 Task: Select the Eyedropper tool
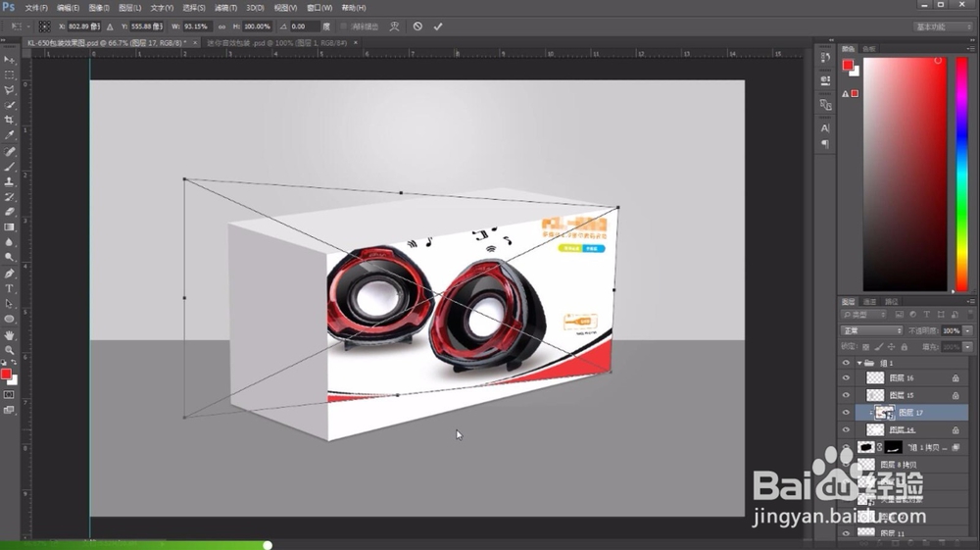coord(9,135)
